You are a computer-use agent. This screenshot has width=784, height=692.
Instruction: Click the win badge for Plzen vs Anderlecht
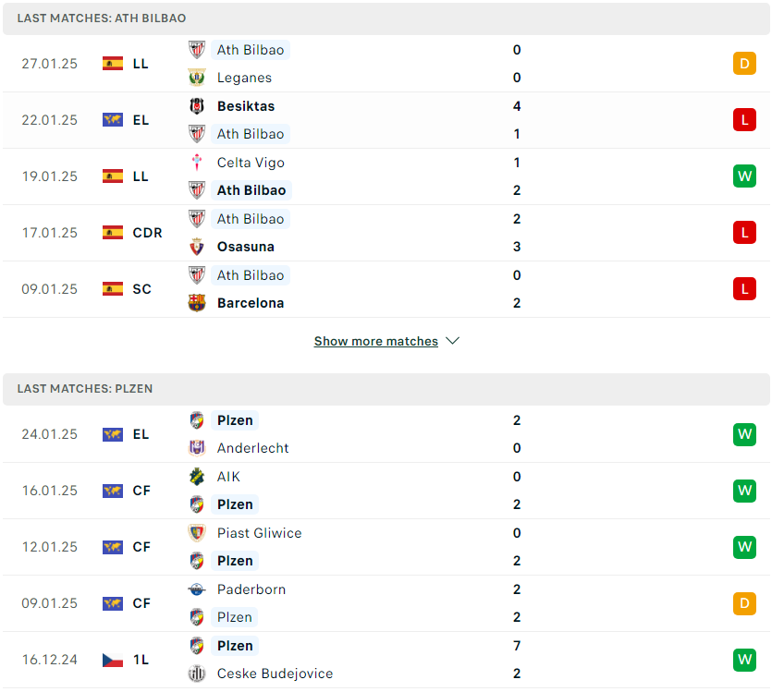pos(744,434)
